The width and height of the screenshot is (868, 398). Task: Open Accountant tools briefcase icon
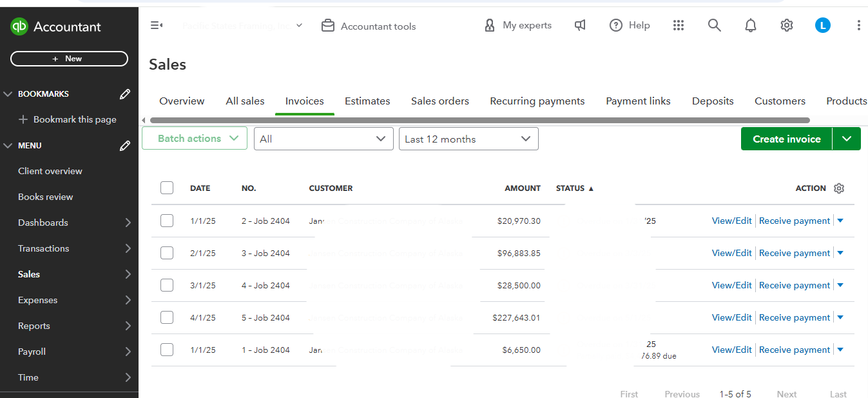click(328, 26)
